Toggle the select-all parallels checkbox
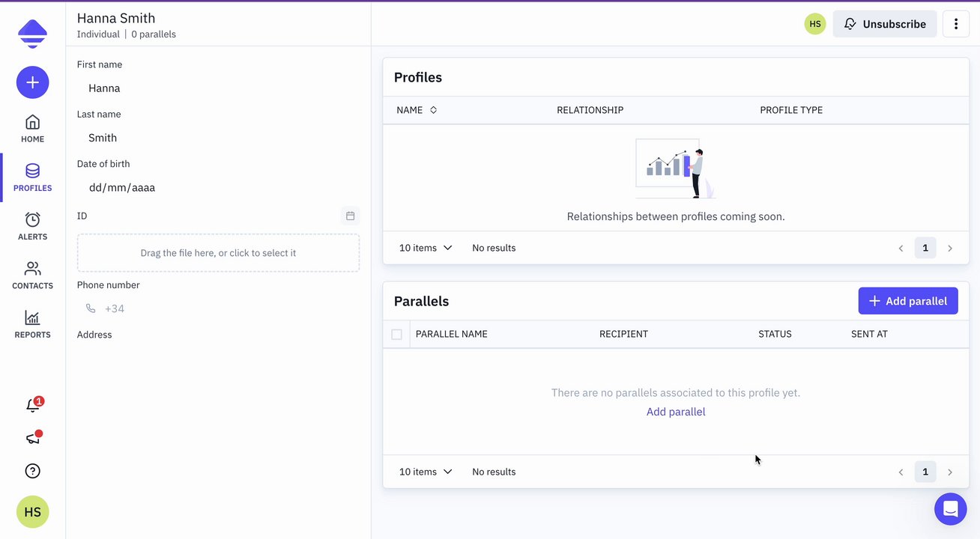 pyautogui.click(x=396, y=335)
